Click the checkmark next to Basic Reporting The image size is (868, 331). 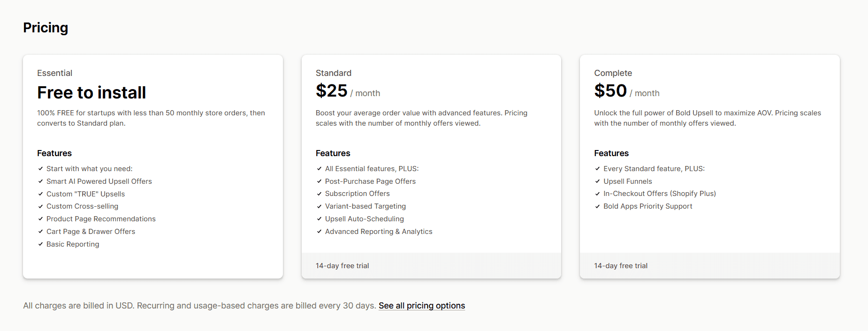(x=40, y=244)
